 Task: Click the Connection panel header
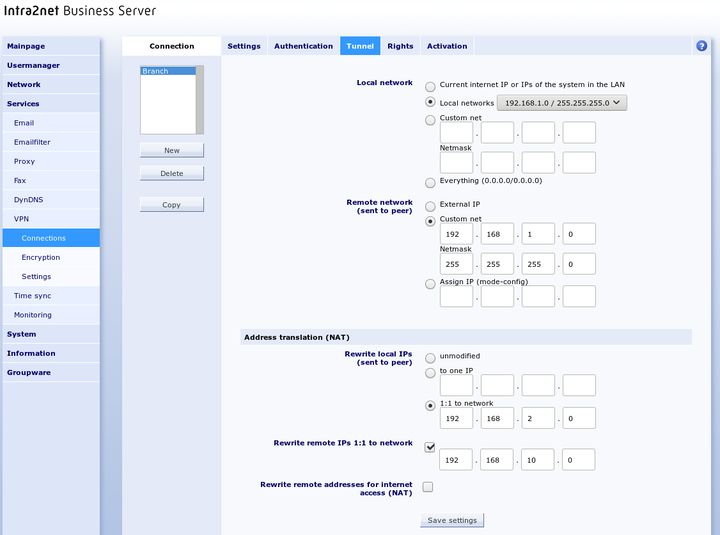[x=172, y=46]
